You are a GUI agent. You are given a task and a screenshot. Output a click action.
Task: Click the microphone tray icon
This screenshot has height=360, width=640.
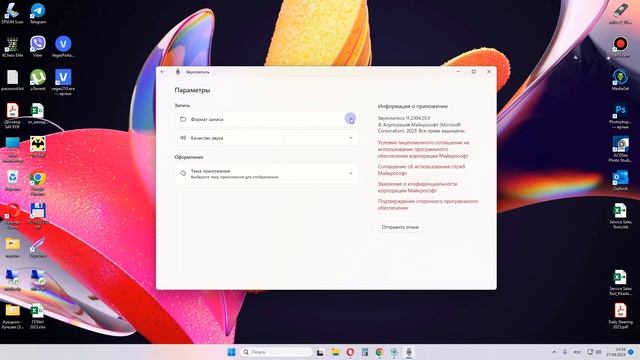[565, 352]
